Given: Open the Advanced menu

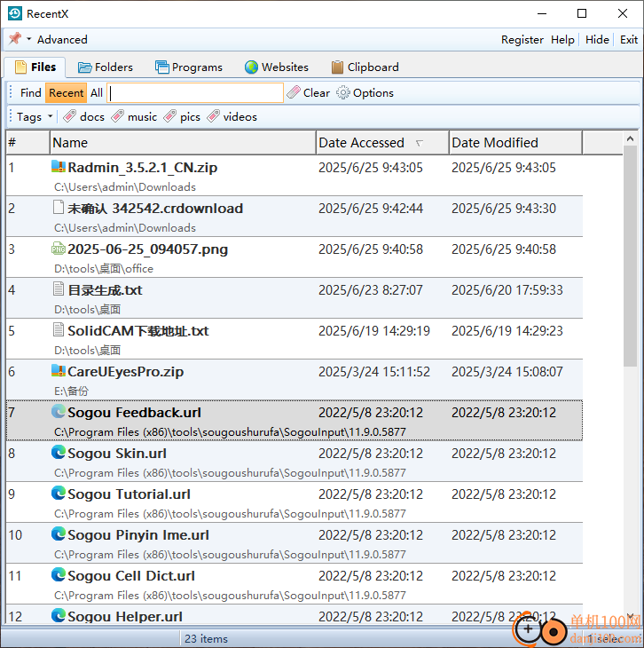Looking at the screenshot, I should 62,40.
